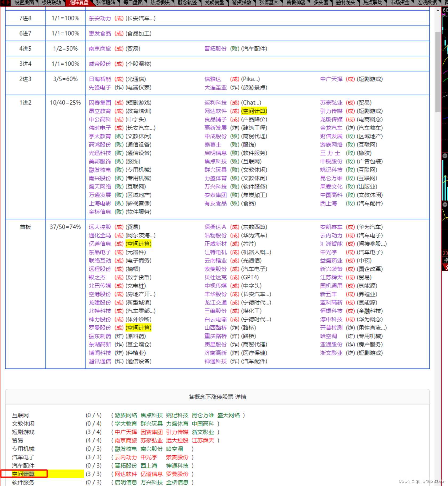Viewport: 448px width, 486px height.
Task: Open stock 恒银科技
Action: pyautogui.click(x=331, y=311)
